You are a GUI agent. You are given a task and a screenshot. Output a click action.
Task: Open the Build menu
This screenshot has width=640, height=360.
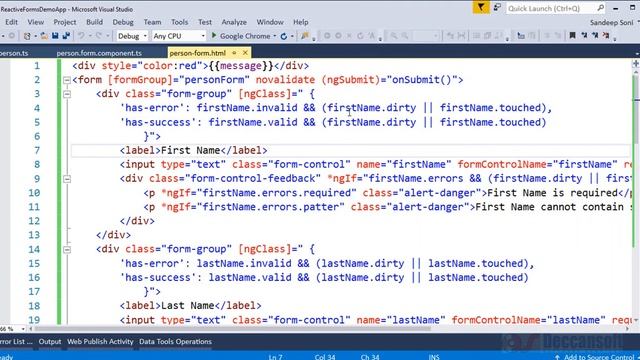click(x=94, y=22)
